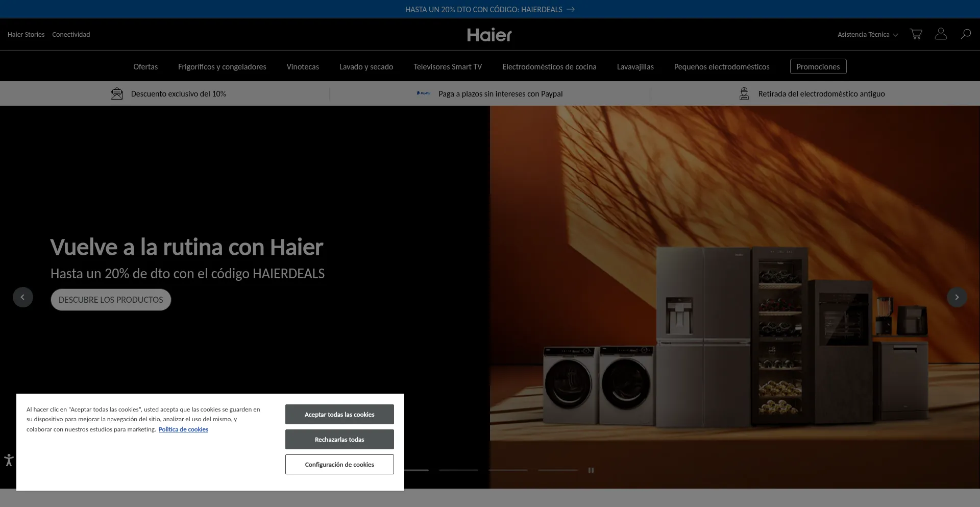
Task: Click the appliances hero image
Action: click(x=735, y=297)
